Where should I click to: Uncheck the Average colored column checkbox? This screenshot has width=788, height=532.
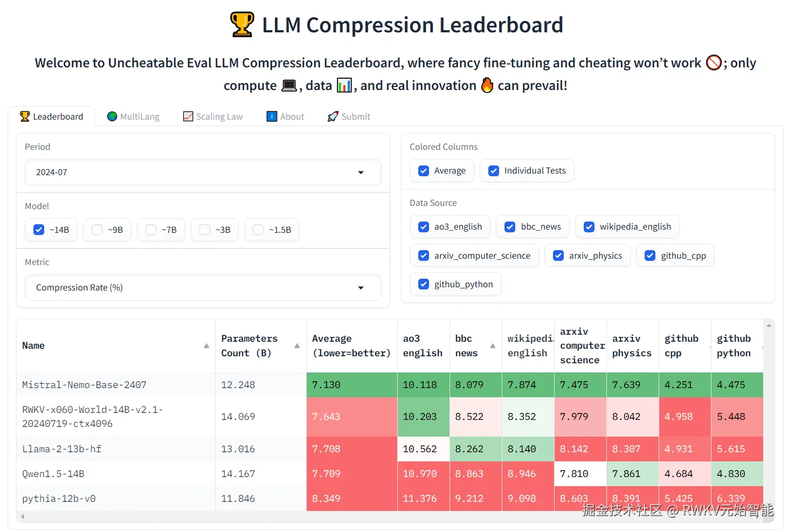(x=424, y=171)
